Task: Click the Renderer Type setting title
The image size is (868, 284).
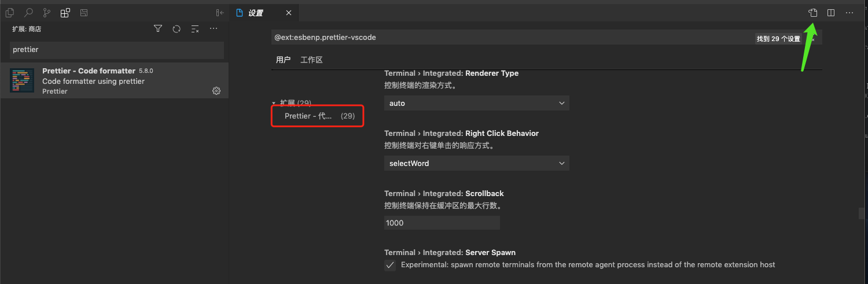Action: [451, 73]
